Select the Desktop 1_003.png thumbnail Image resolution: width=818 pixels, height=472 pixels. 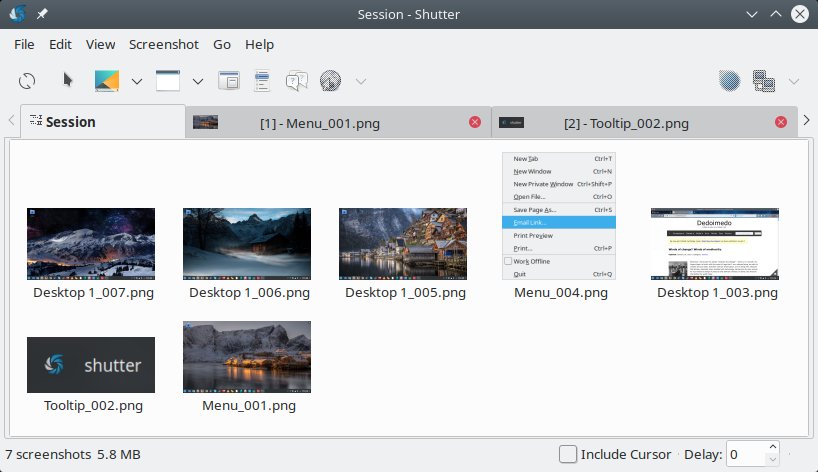(x=715, y=244)
